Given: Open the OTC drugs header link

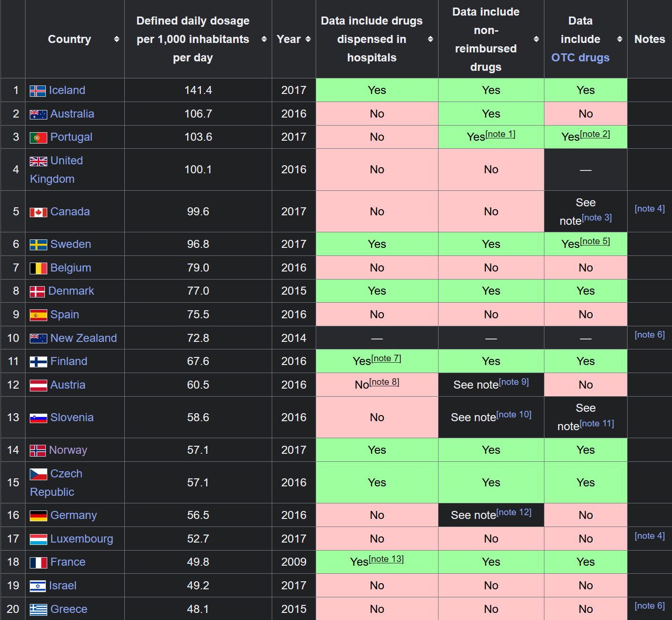Looking at the screenshot, I should [580, 58].
